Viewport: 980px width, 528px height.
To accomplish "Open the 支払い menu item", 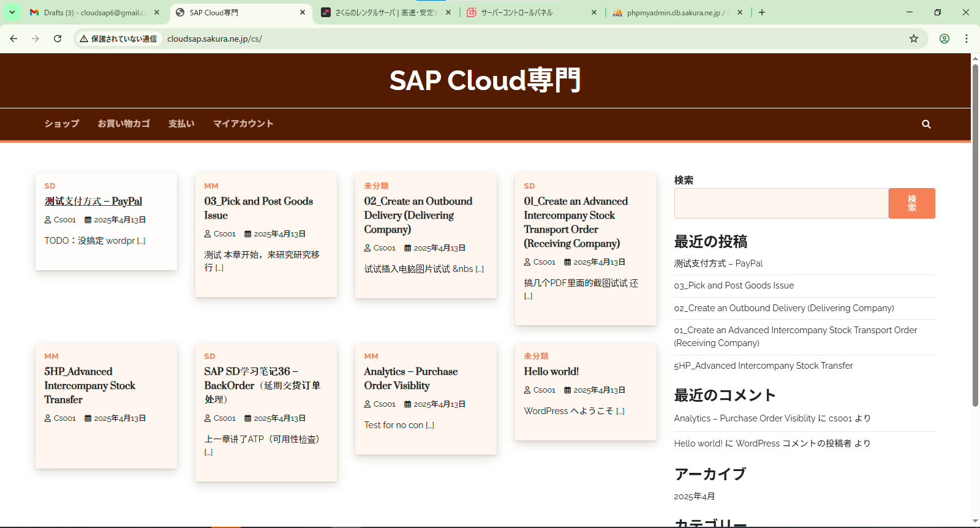I will pyautogui.click(x=181, y=124).
